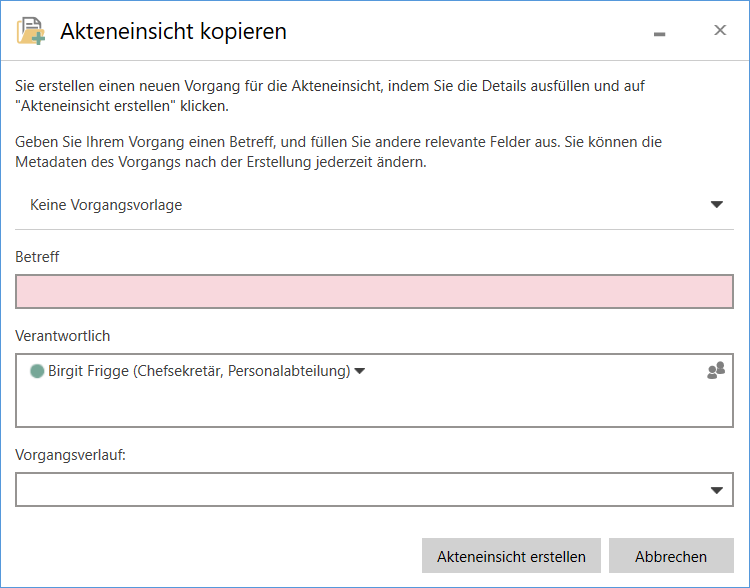Minimize the Akteneinsicht kopieren dialog

[x=659, y=33]
